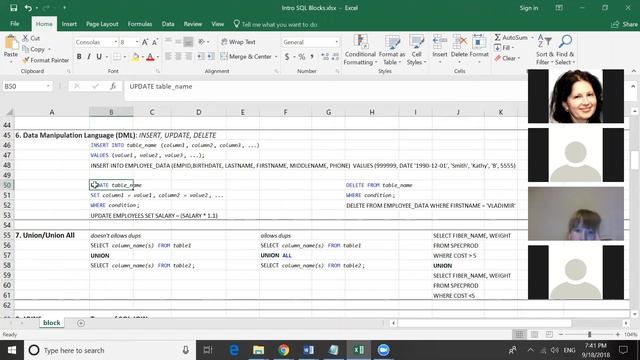Open Sort & Filter menu
This screenshot has height=360, width=640.
pos(544,50)
